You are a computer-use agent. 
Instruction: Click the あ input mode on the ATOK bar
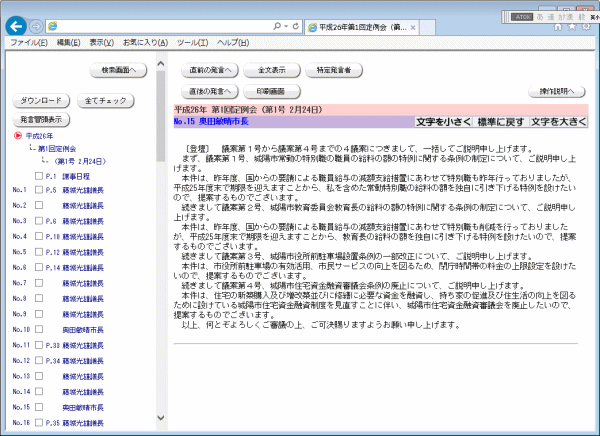[x=540, y=17]
